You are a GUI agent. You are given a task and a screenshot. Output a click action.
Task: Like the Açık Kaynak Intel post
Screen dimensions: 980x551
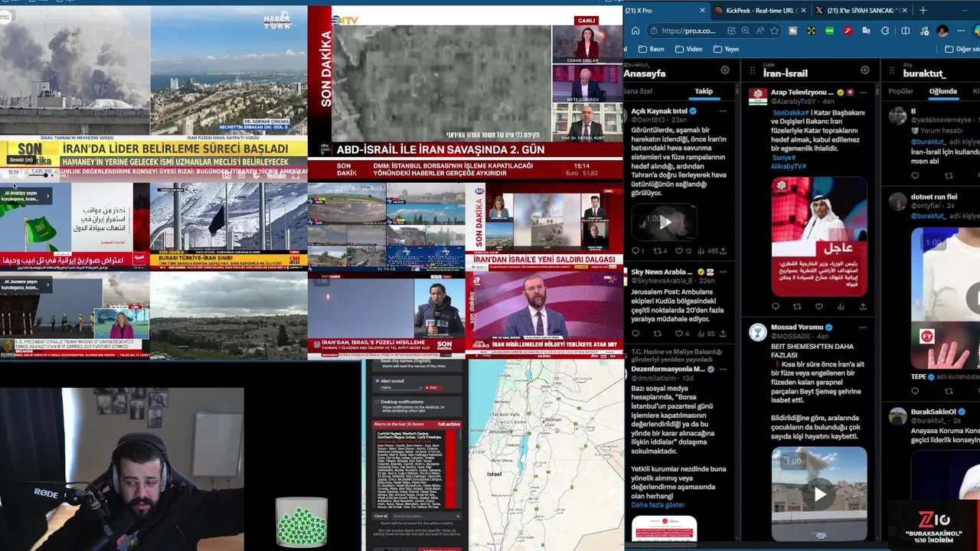click(x=678, y=251)
